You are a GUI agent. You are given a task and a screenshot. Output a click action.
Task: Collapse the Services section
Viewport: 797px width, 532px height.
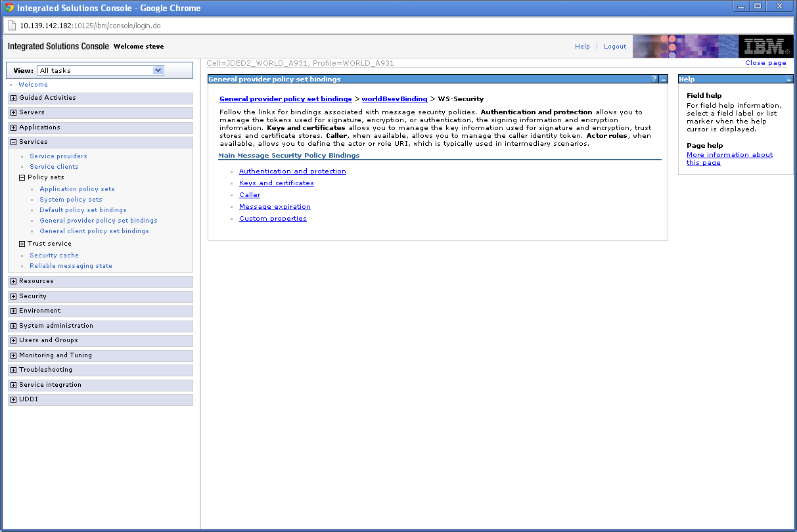click(13, 142)
